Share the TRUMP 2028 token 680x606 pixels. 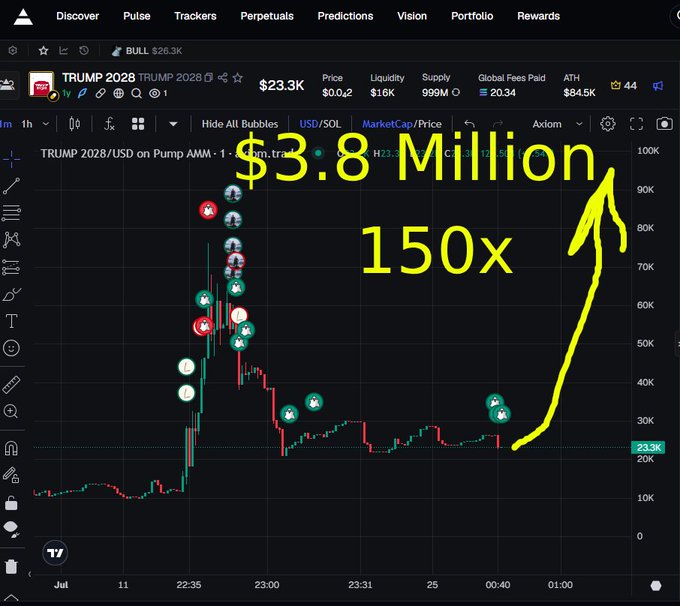point(222,78)
